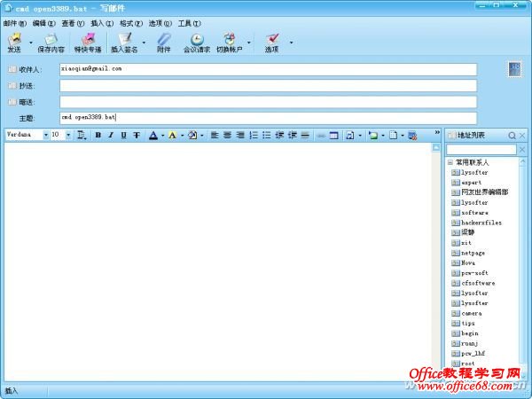The height and width of the screenshot is (399, 532).
Task: Toggle bold formatting
Action: click(x=98, y=135)
